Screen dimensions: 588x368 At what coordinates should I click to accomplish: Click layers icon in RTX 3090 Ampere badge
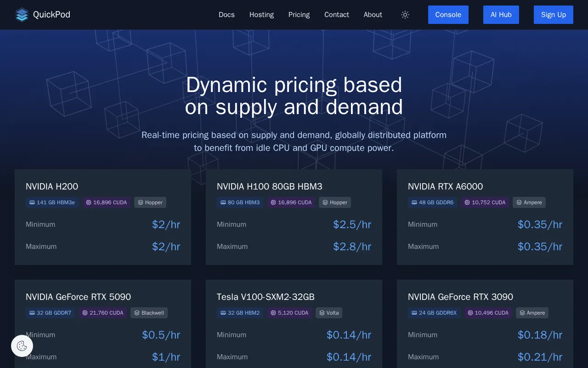click(x=522, y=313)
